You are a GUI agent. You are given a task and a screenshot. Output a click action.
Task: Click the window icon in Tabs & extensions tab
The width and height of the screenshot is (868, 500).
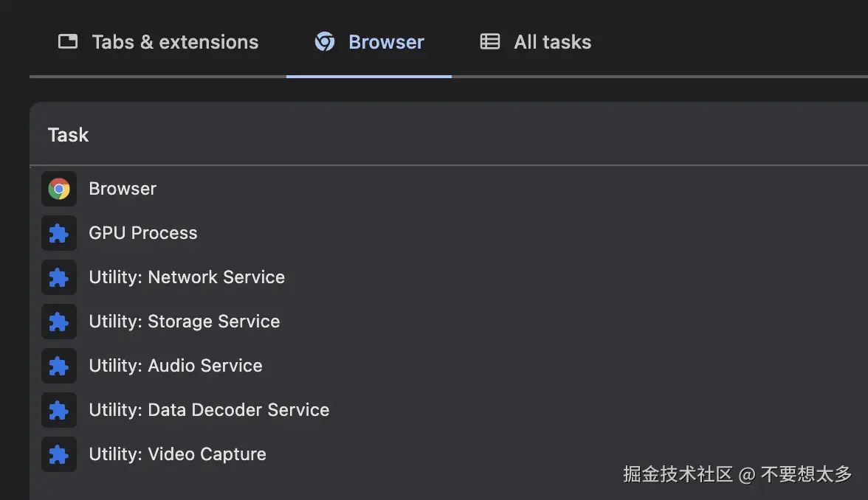68,42
